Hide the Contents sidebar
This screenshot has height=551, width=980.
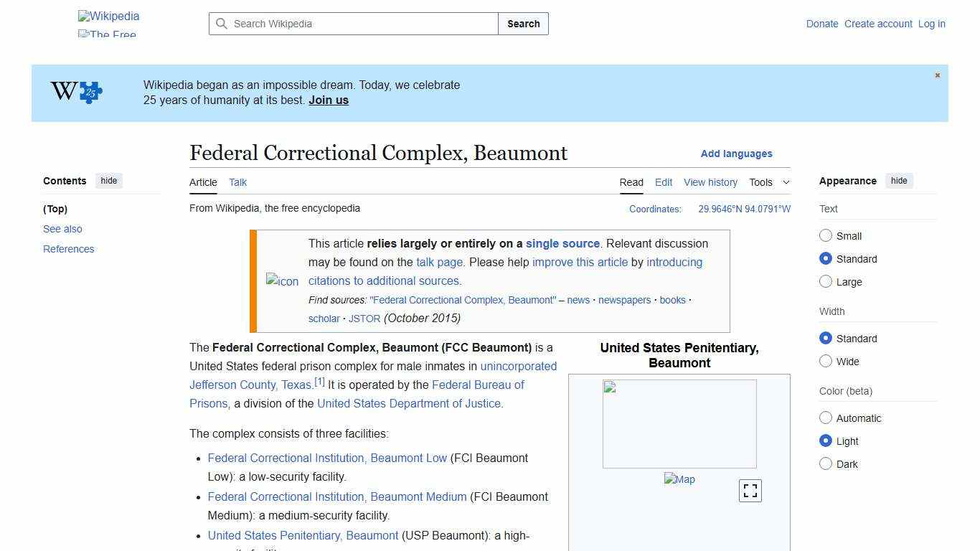point(108,181)
